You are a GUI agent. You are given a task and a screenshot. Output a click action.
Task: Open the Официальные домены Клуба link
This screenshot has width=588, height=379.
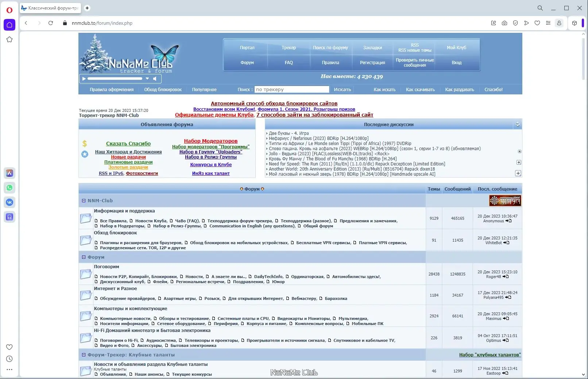point(214,115)
